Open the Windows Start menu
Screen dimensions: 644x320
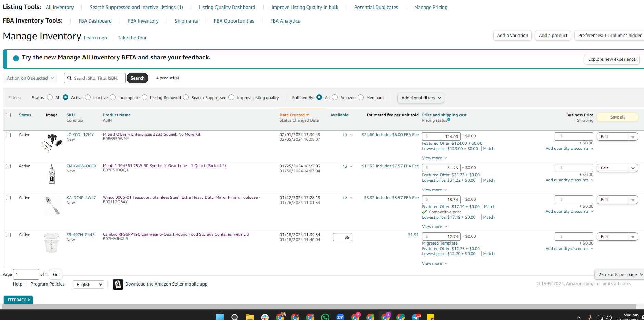point(220,317)
